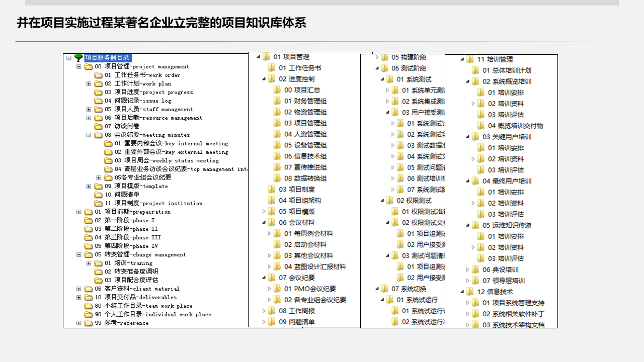The width and height of the screenshot is (644, 362).
Task: Select 01 项目系统管理支持 folder label
Action: pos(514,303)
